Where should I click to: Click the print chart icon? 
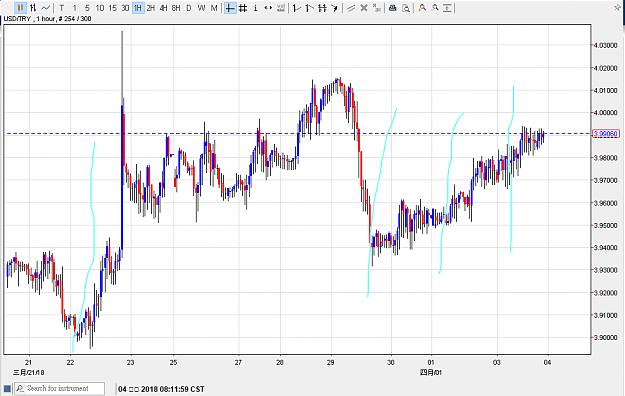click(x=393, y=8)
